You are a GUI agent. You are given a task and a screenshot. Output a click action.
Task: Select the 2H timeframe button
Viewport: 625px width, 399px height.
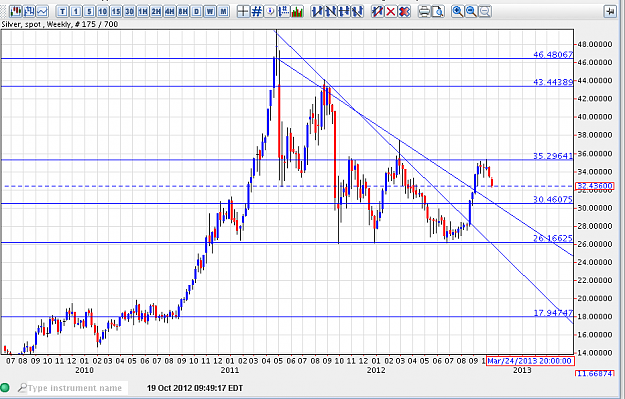[x=156, y=12]
